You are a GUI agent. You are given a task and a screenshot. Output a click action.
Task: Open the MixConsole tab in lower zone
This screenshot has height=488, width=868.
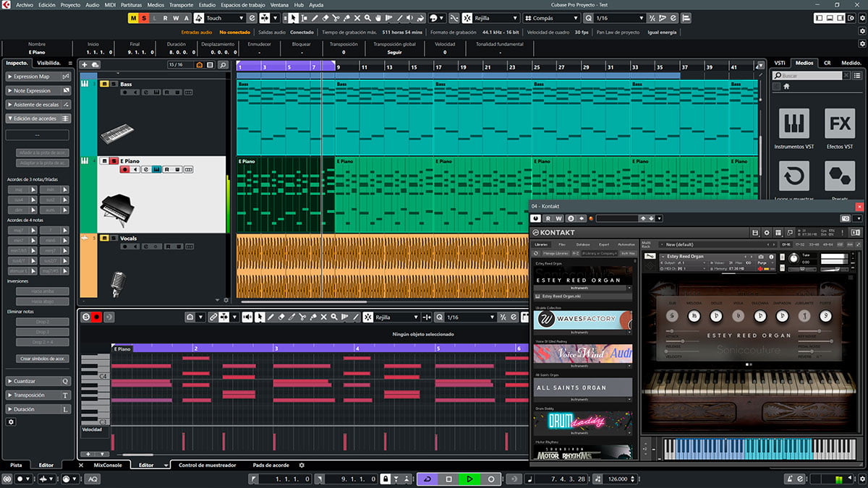(109, 465)
